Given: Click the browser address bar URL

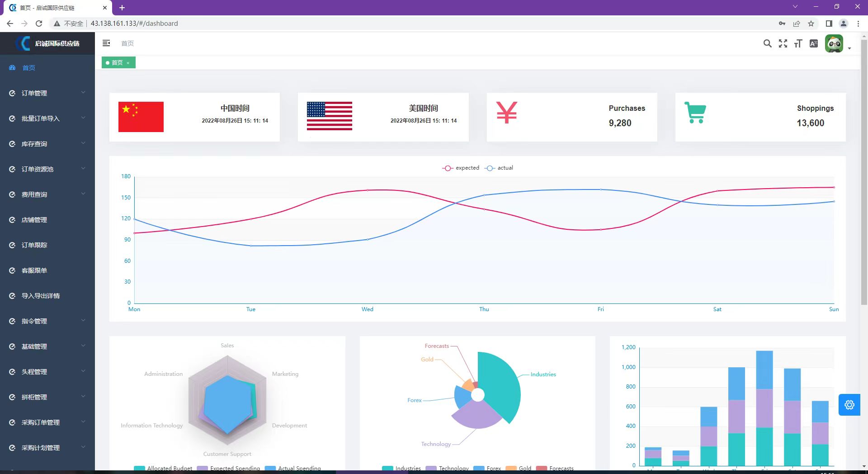Looking at the screenshot, I should pyautogui.click(x=134, y=24).
